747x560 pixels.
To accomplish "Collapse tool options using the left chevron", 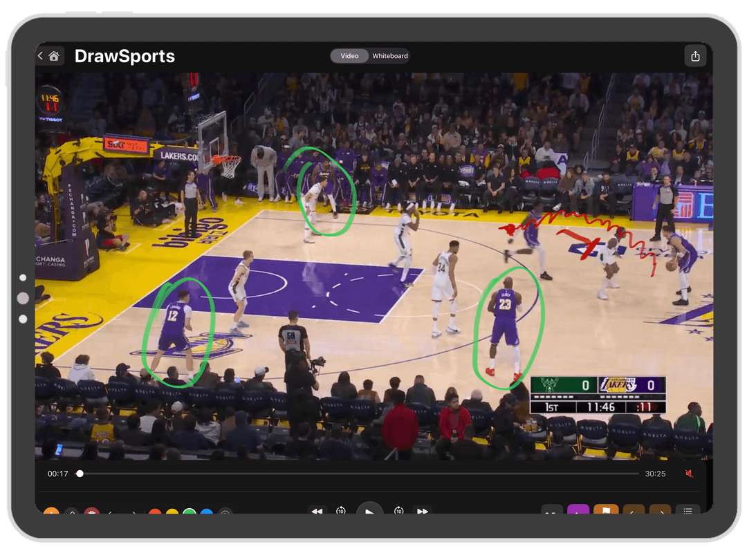I will pyautogui.click(x=111, y=512).
